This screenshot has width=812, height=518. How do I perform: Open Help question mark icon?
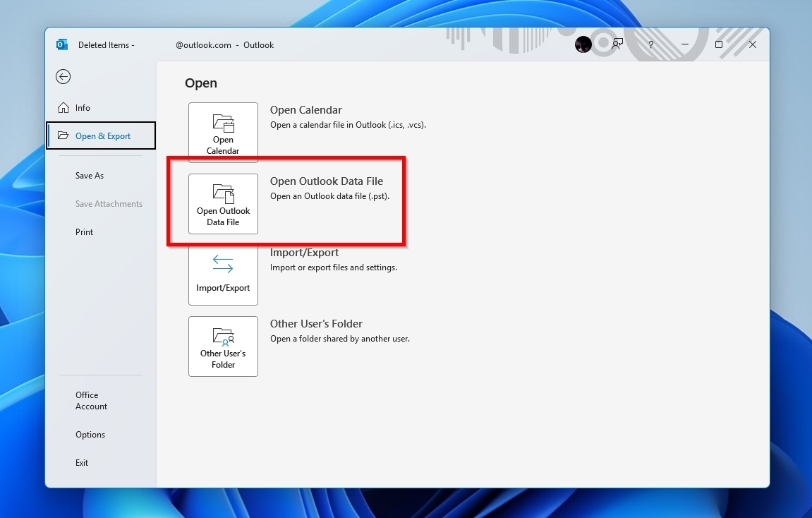[x=651, y=44]
